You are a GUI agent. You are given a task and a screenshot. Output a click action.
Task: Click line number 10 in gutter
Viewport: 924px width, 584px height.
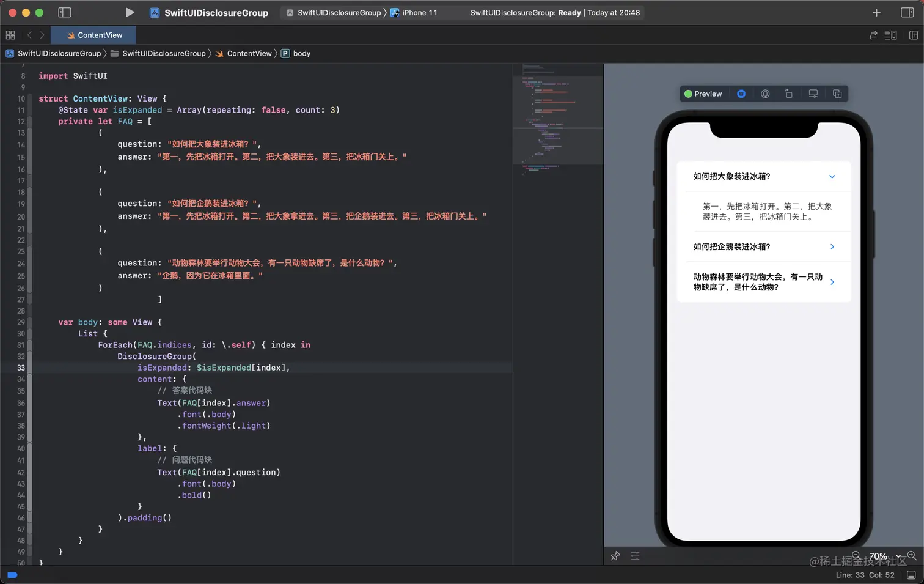[x=21, y=98]
